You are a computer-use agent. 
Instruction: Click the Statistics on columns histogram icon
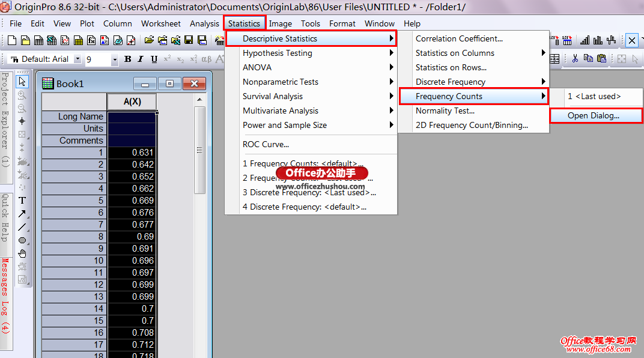click(598, 40)
